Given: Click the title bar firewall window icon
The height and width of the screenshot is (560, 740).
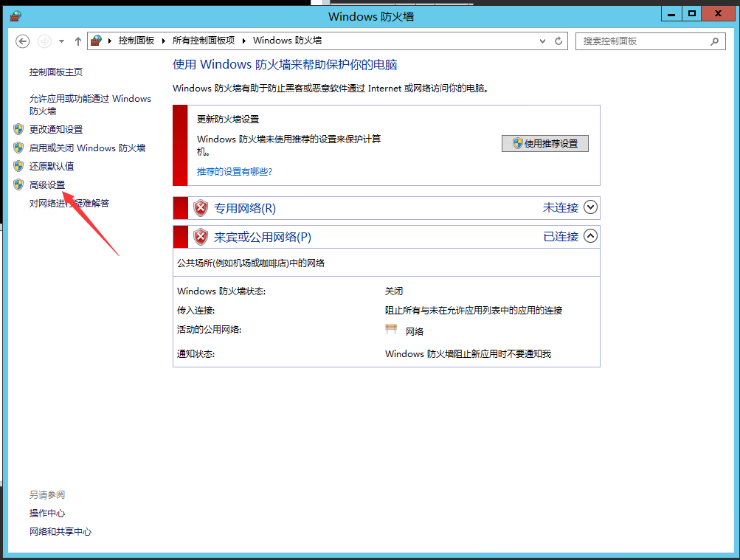Looking at the screenshot, I should pos(15,16).
